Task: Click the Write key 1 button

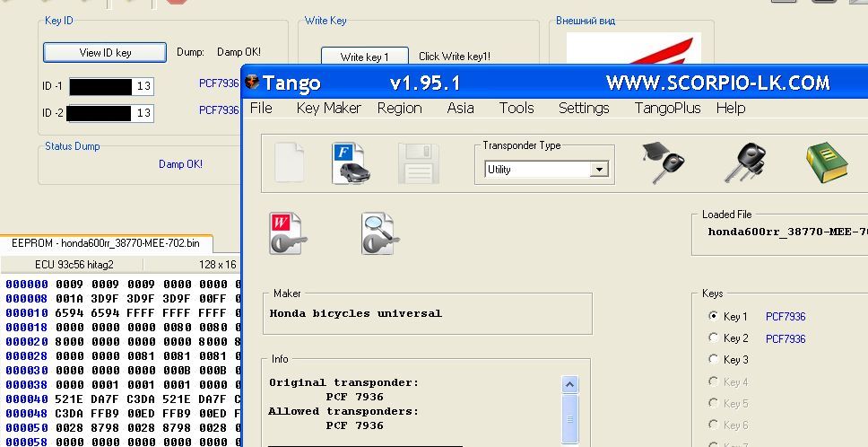Action: pos(365,57)
